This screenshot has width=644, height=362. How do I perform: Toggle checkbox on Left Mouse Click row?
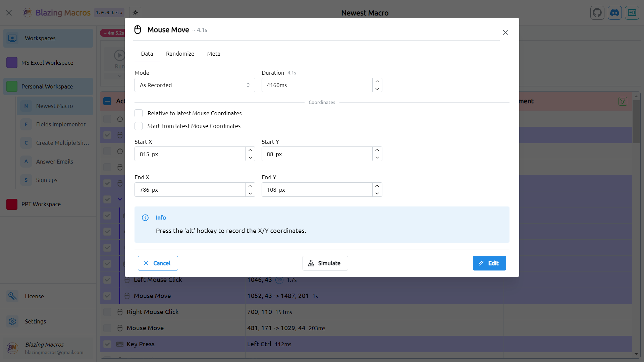(x=107, y=280)
